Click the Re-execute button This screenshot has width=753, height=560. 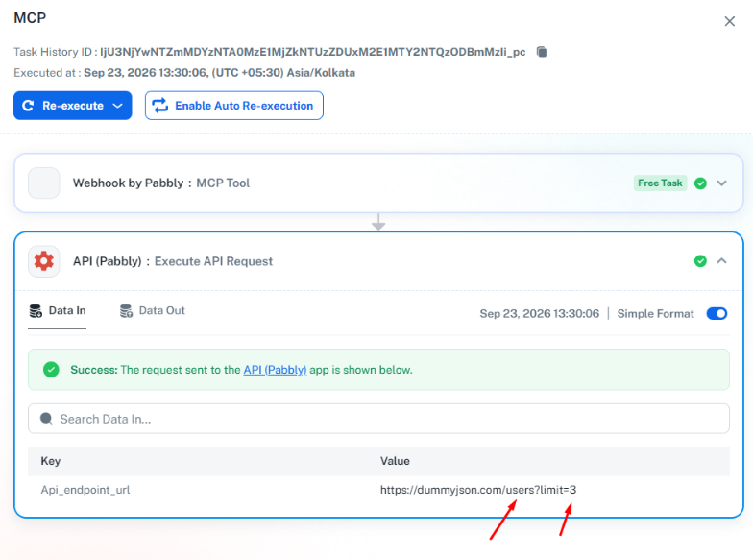point(73,106)
